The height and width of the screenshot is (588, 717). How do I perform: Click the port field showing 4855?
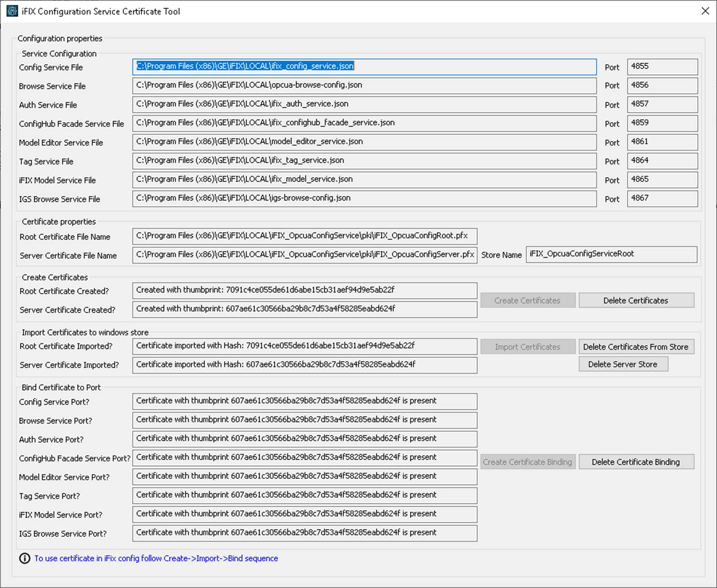click(662, 67)
